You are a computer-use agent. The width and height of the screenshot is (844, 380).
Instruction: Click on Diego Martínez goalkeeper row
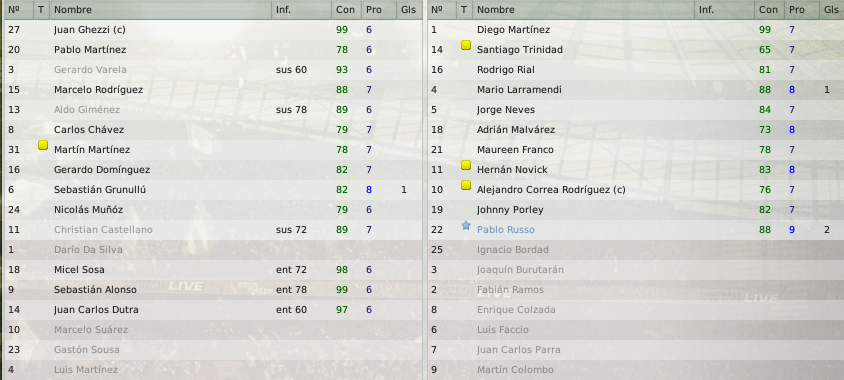coord(636,30)
